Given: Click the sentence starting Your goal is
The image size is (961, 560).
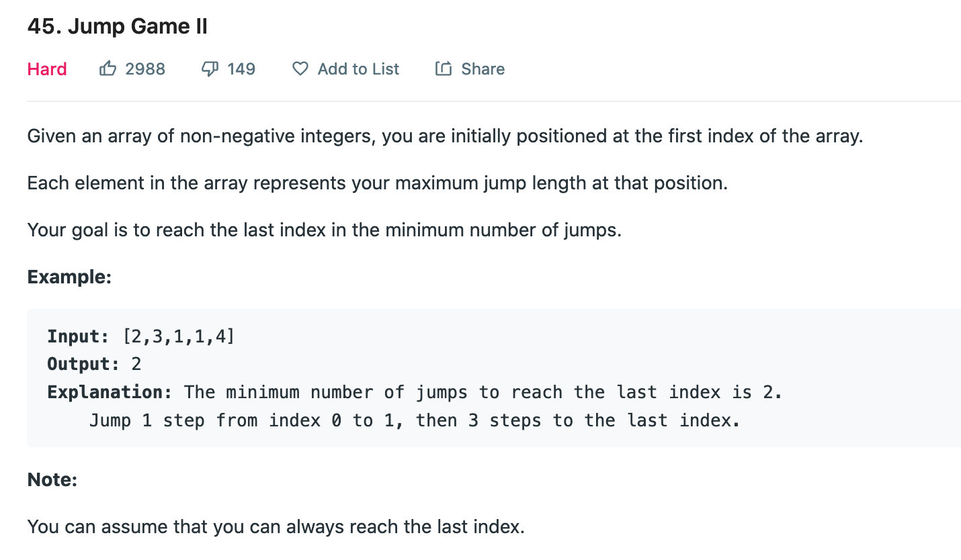Looking at the screenshot, I should click(325, 230).
